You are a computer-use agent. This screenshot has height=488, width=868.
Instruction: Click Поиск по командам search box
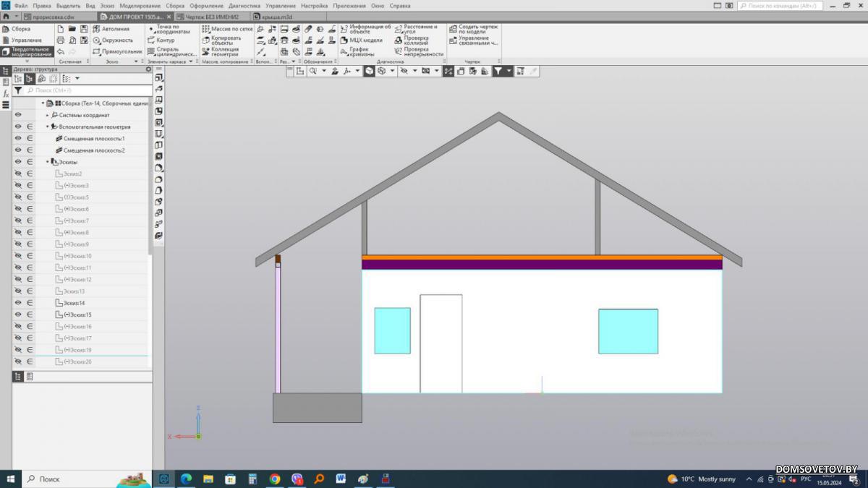778,5
